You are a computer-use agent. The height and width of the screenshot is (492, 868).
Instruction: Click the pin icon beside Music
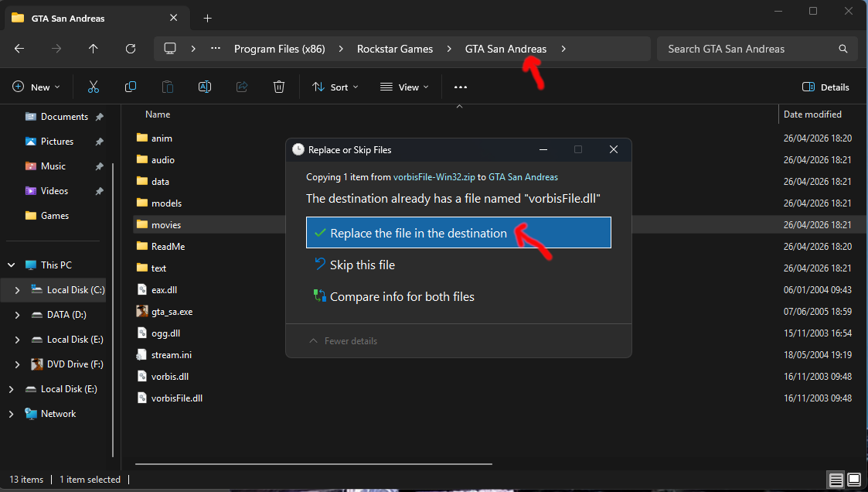pos(99,166)
